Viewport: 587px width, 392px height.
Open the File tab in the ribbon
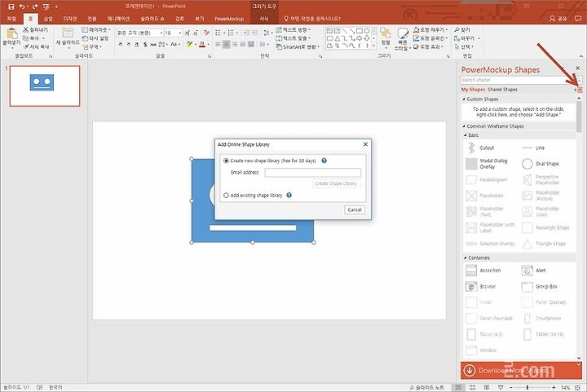point(11,18)
